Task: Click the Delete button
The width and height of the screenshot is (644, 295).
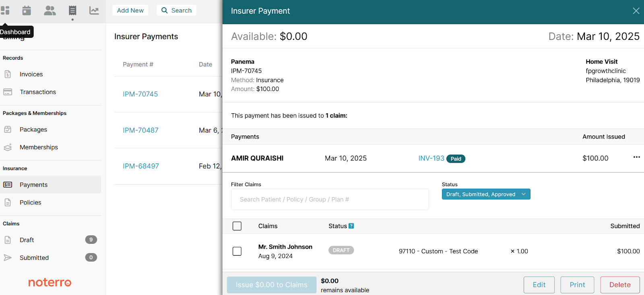Action: (x=620, y=285)
